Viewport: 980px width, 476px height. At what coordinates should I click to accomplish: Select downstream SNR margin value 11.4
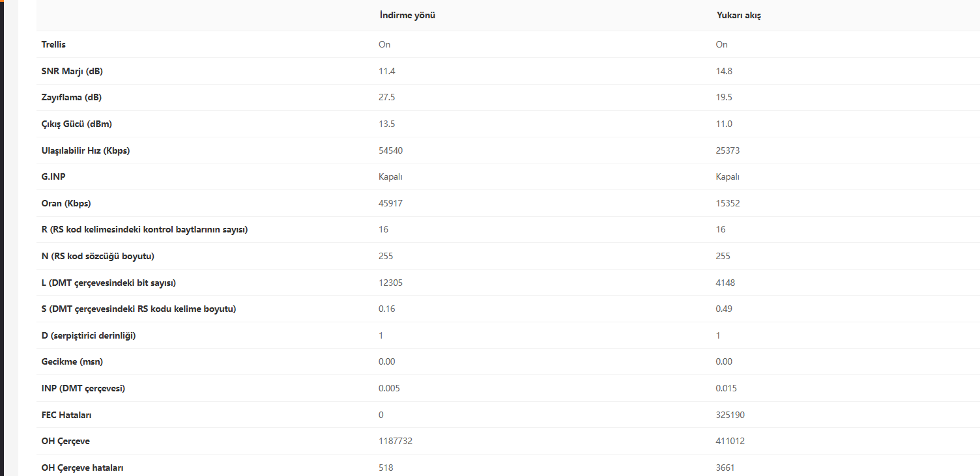pyautogui.click(x=387, y=71)
